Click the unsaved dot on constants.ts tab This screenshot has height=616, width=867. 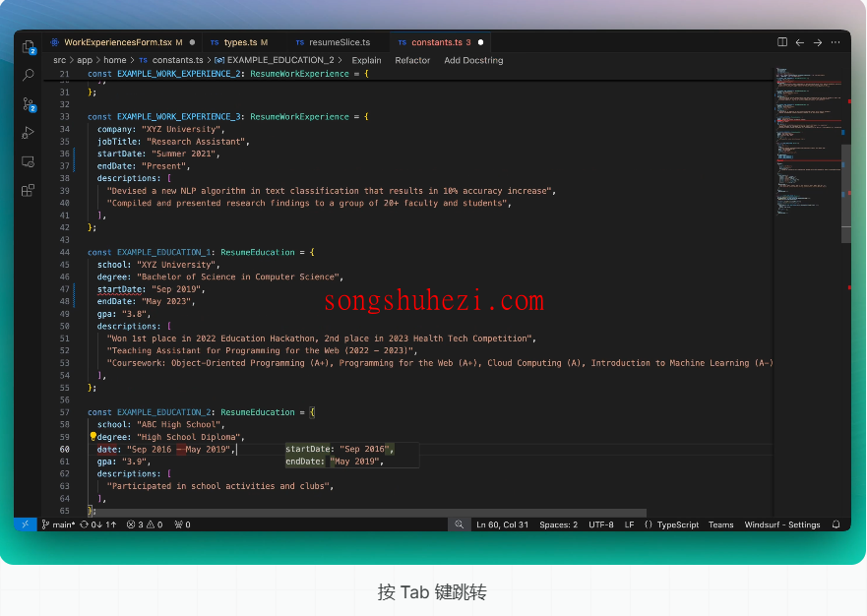[x=480, y=42]
